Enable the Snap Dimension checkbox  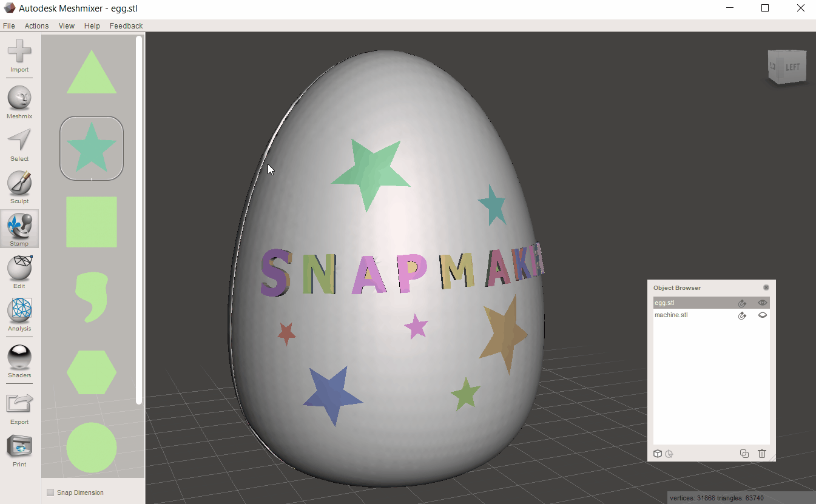tap(50, 492)
